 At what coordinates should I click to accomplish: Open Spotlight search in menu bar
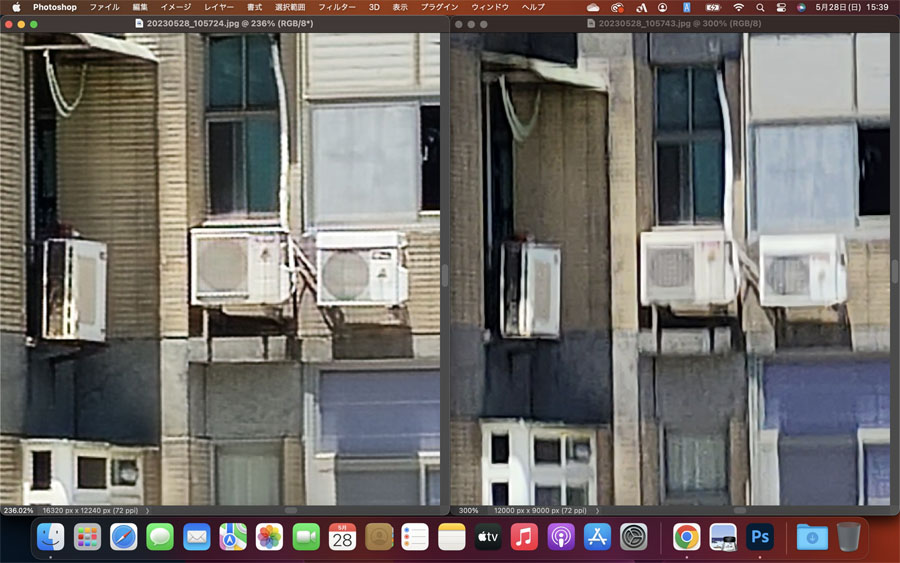coord(760,7)
